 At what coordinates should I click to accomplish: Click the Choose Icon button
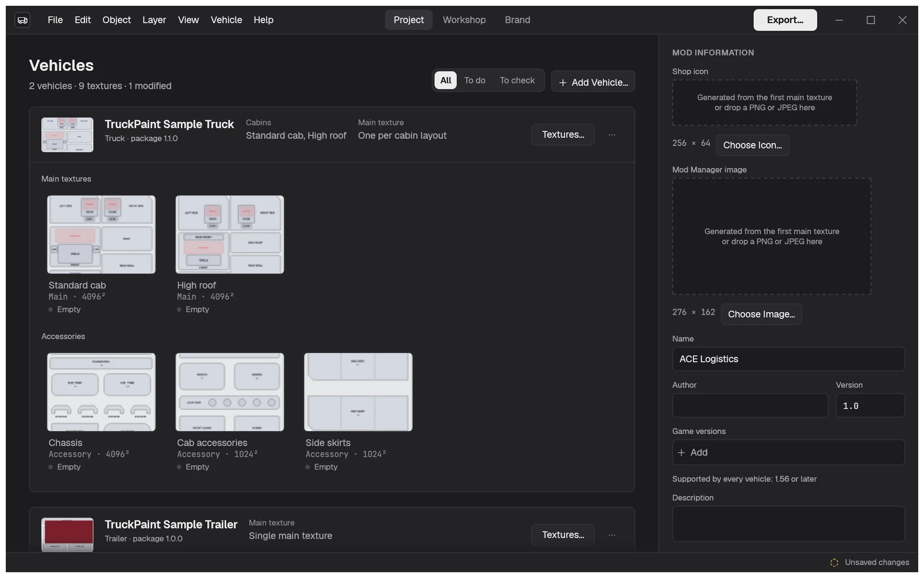tap(752, 145)
